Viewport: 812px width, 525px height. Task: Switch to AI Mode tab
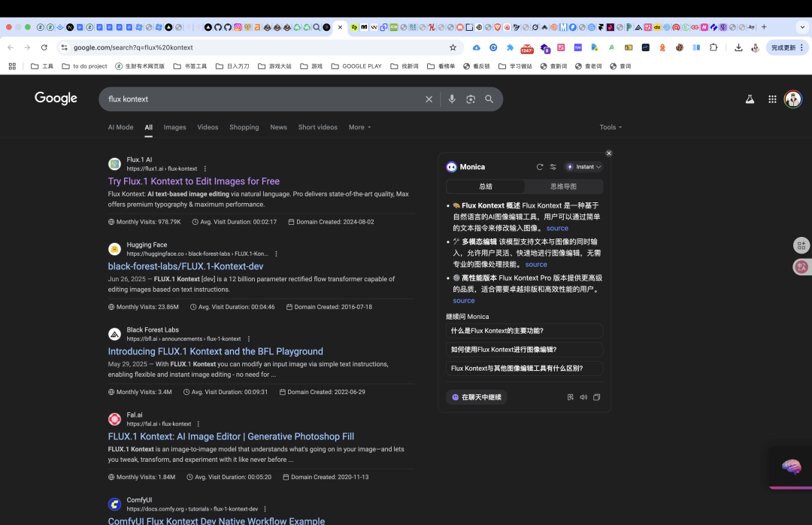pos(120,127)
